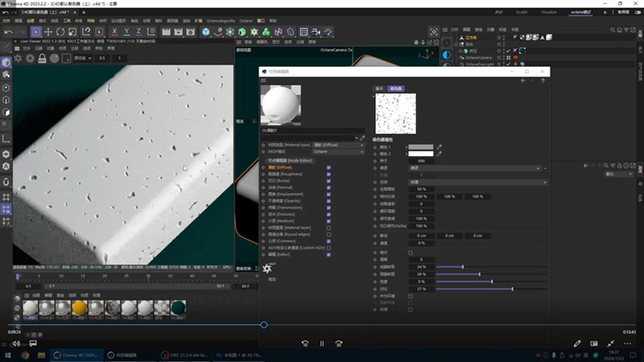
Task: Switch to the Shader tab
Action: click(395, 88)
